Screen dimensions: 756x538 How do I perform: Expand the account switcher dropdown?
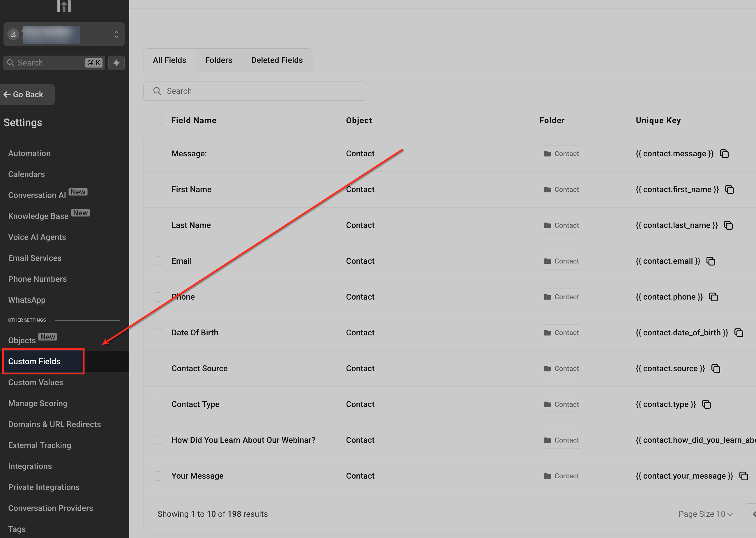[x=116, y=34]
